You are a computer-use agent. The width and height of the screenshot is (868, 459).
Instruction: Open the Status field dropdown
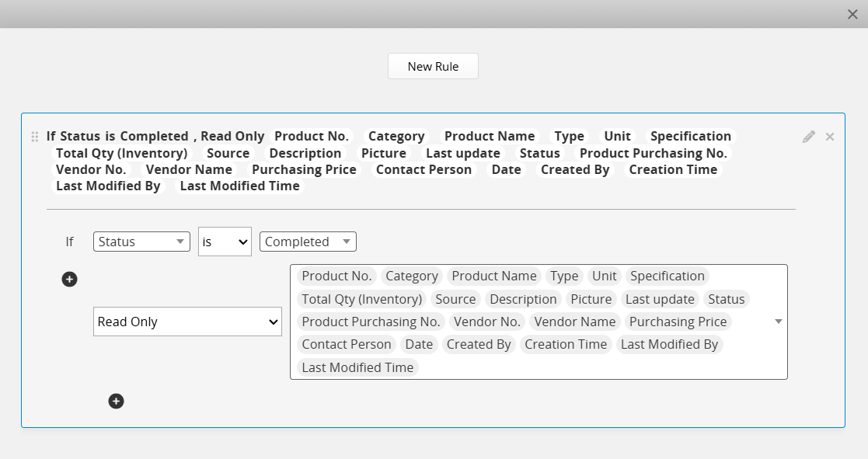[x=141, y=242]
